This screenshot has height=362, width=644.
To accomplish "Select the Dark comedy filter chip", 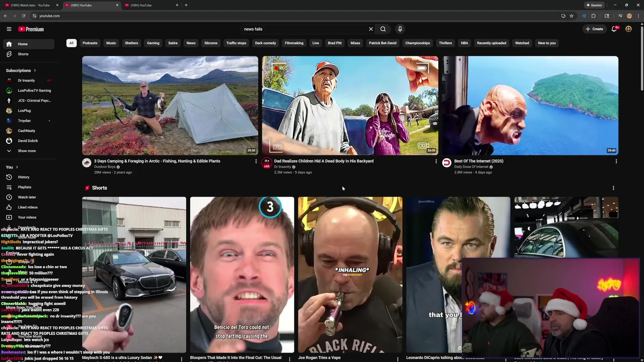I will (266, 43).
